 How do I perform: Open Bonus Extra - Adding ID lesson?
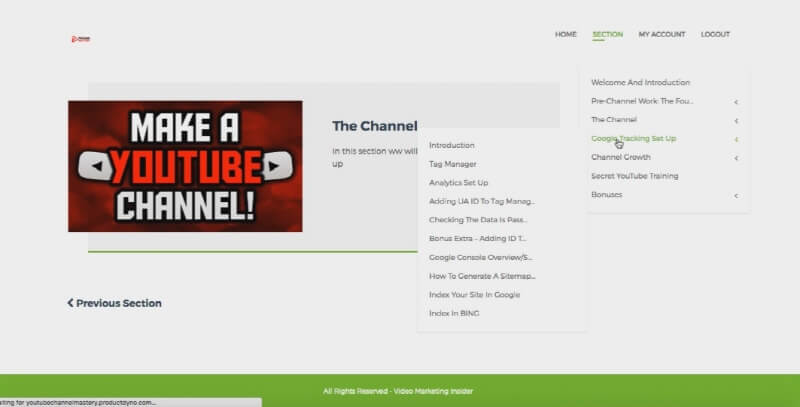pyautogui.click(x=477, y=239)
